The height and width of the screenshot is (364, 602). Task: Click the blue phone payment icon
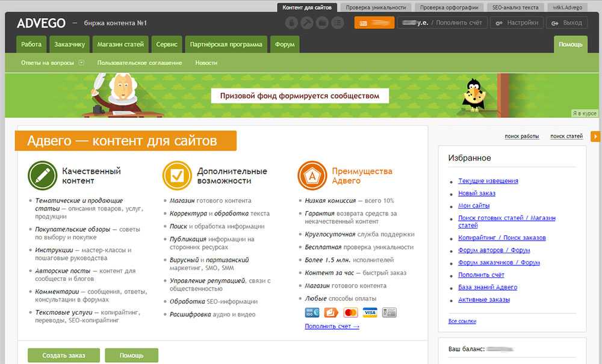click(312, 313)
